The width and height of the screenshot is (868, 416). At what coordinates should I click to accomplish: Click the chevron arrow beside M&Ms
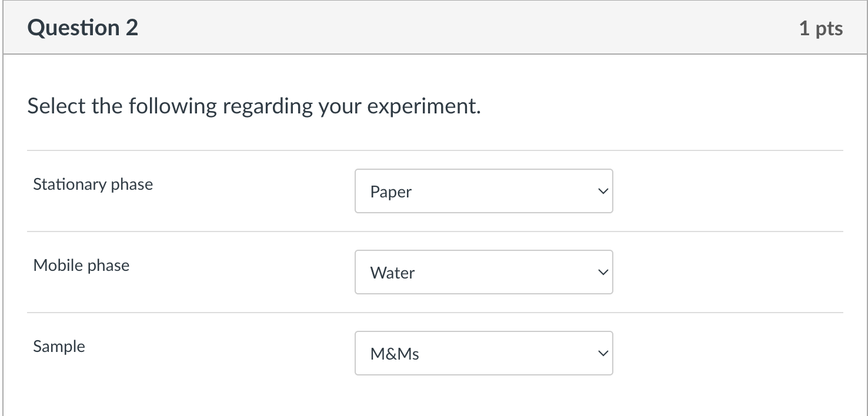[602, 353]
